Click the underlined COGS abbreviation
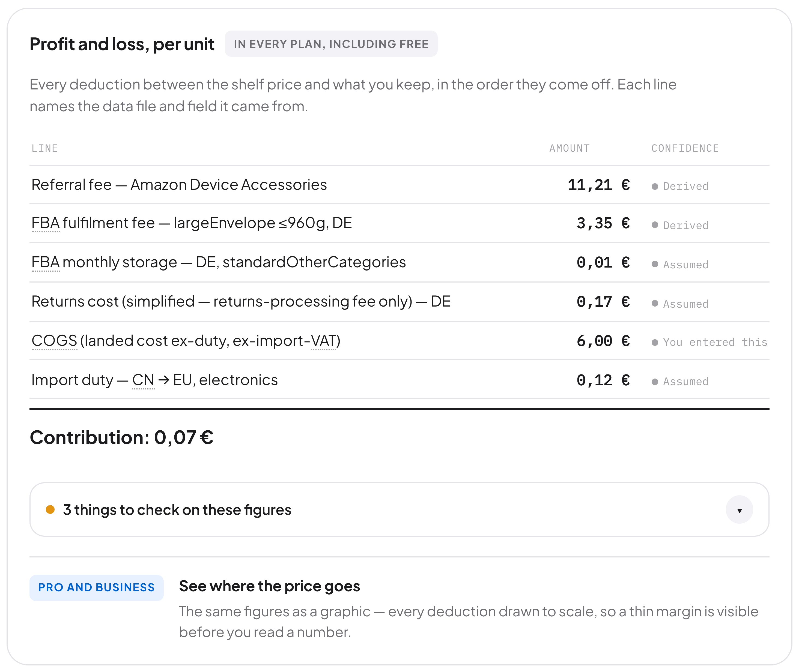Screen dimensions: 799x672 pyautogui.click(x=55, y=341)
